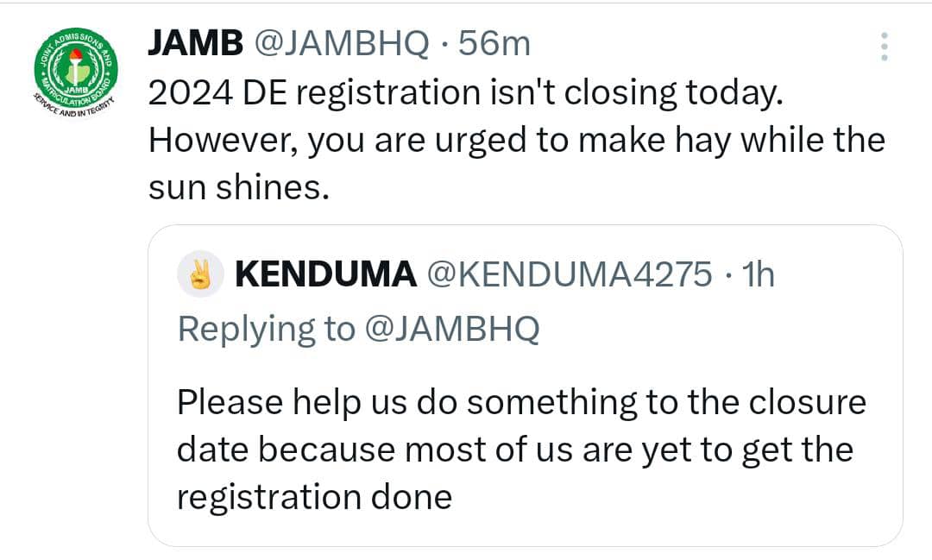Screen dimensions: 932x560
Task: Open the three-dot more options menu
Action: click(x=885, y=47)
